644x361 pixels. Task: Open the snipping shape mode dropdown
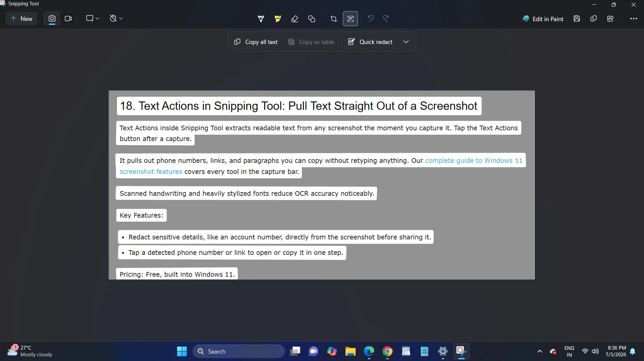(x=92, y=19)
